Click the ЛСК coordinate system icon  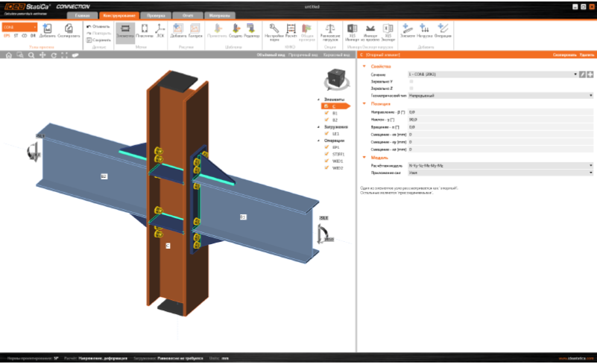coord(159,30)
